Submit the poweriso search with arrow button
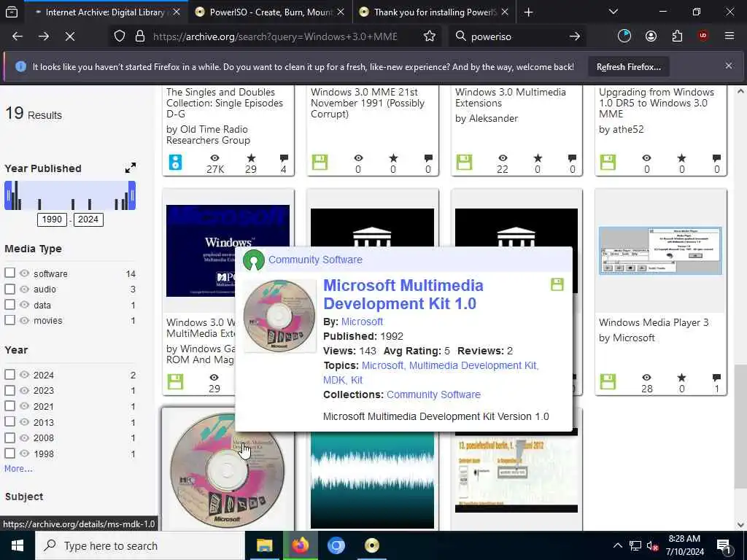The height and width of the screenshot is (560, 747). coord(575,36)
